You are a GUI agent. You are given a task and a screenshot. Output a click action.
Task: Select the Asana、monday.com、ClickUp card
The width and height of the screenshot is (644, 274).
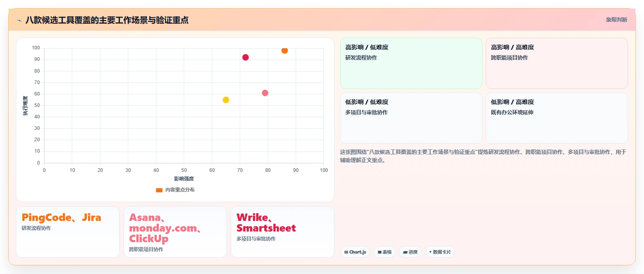click(175, 232)
